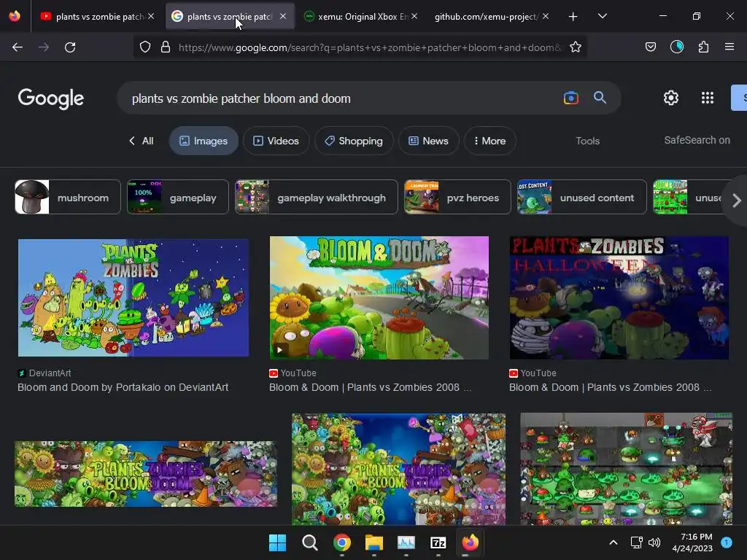Expand the list all tabs dropdown

click(x=603, y=16)
